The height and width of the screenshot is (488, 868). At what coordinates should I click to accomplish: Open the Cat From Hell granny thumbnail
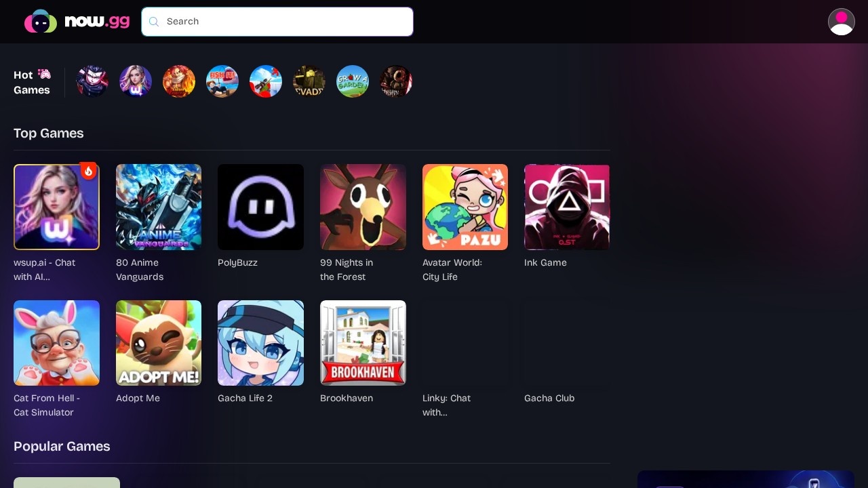56,343
